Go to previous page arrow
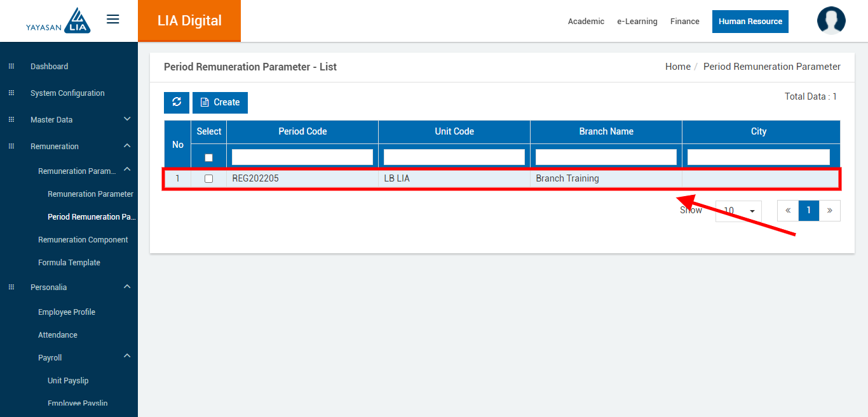The height and width of the screenshot is (417, 868). pos(788,211)
